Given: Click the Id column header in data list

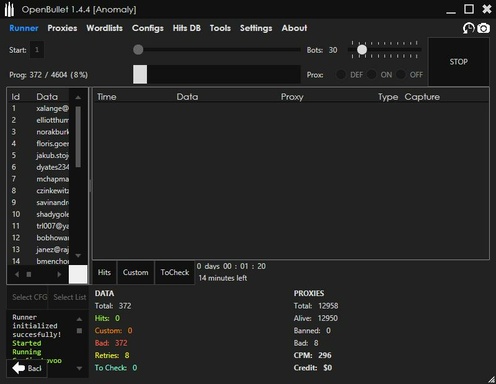Looking at the screenshot, I should pos(16,97).
